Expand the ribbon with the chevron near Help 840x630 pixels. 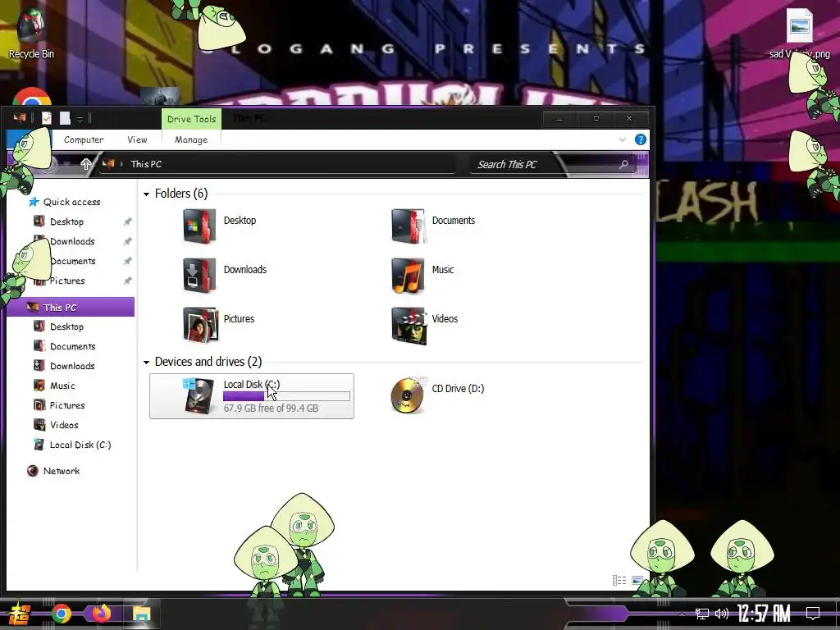point(622,139)
